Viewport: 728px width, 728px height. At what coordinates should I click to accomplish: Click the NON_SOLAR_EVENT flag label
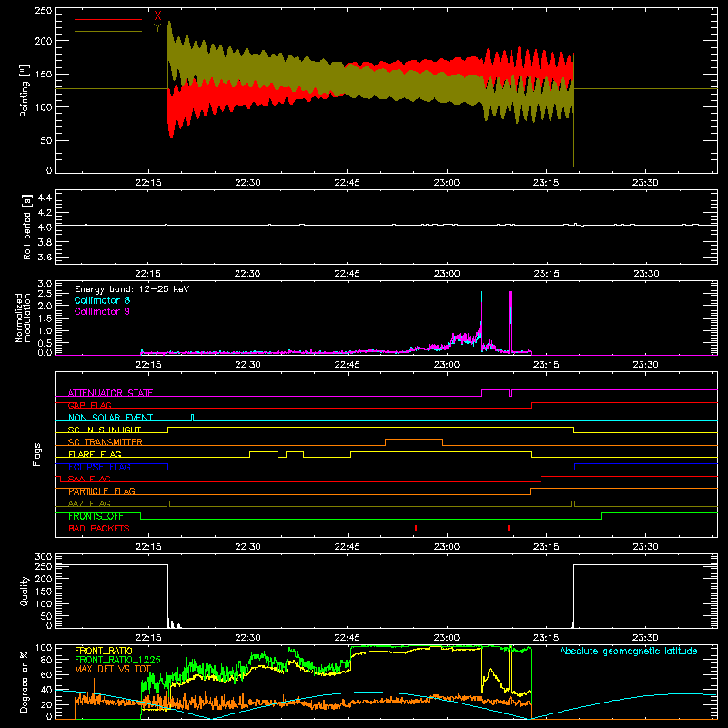pos(110,418)
